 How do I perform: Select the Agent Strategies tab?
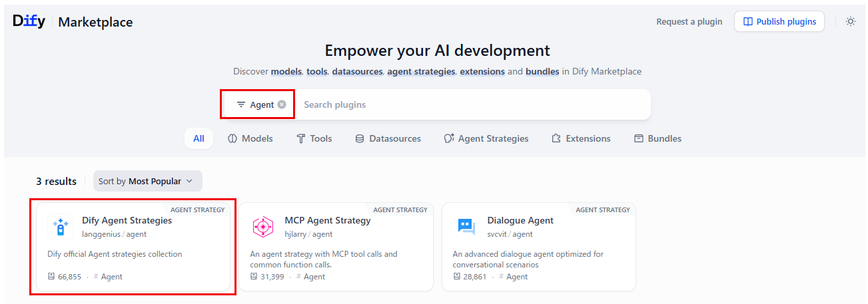[486, 138]
